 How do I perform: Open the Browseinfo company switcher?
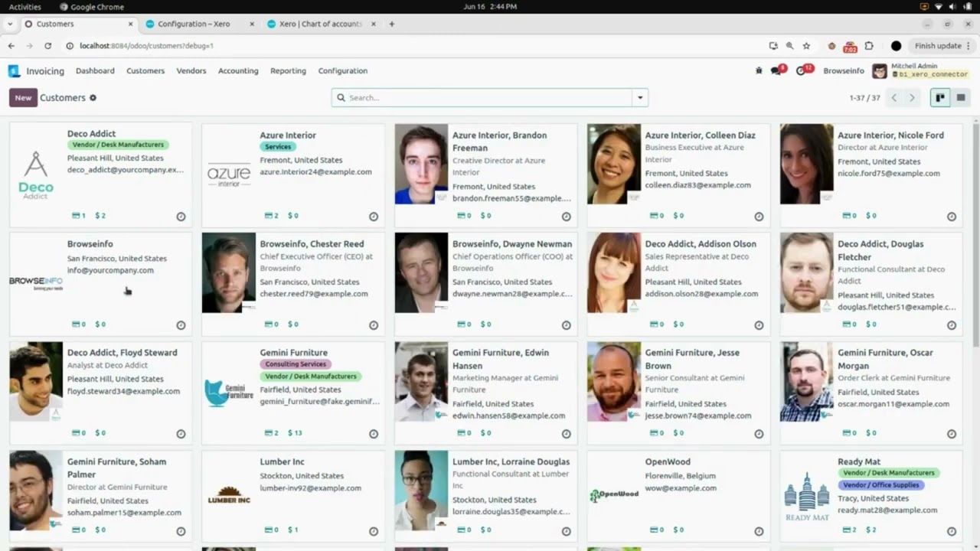coord(844,70)
